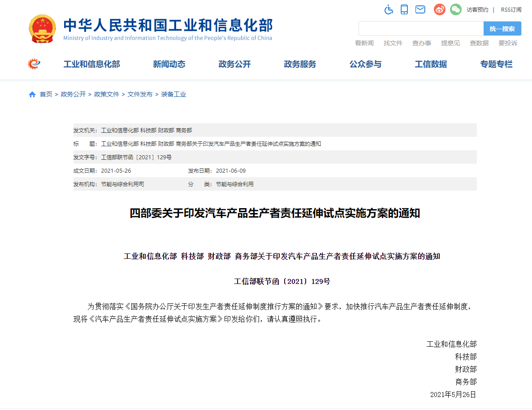Select the 看新闻 search category
Image resolution: width=532 pixels, height=410 pixels.
[364, 43]
